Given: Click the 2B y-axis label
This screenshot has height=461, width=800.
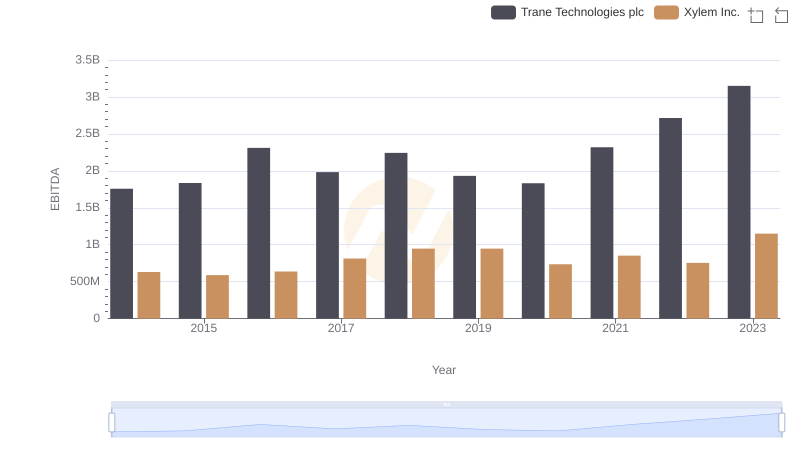Looking at the screenshot, I should click(92, 170).
